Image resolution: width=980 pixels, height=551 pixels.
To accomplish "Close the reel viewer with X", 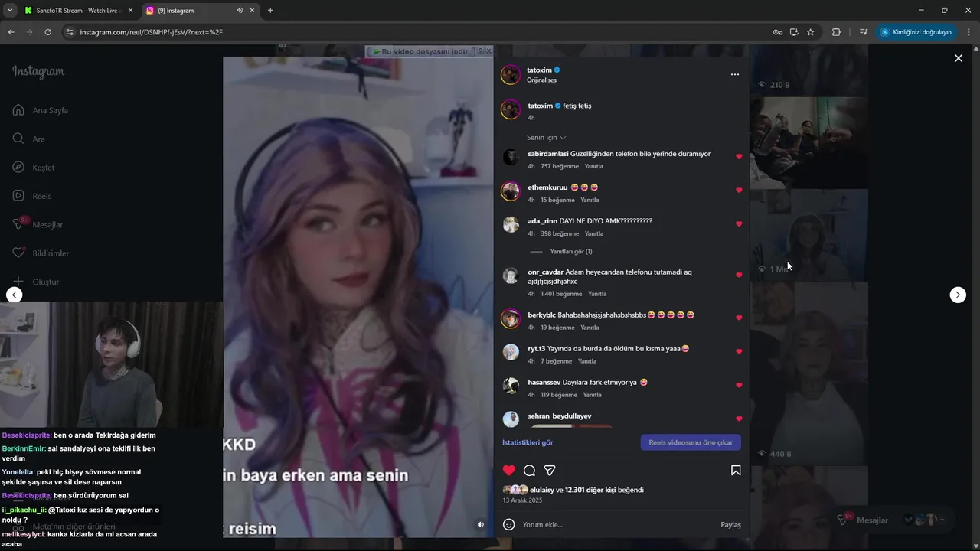I will coord(958,58).
